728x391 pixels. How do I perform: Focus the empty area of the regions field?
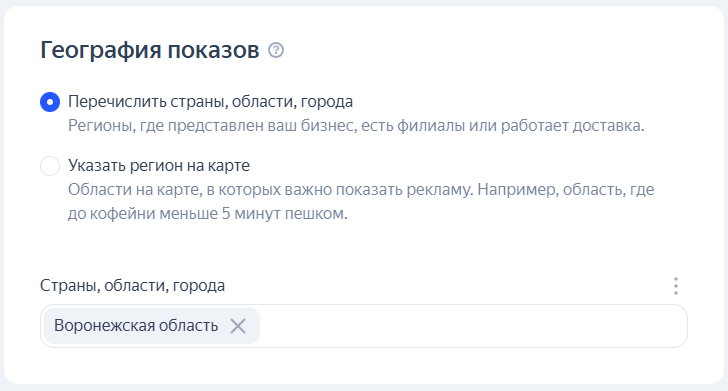tap(473, 326)
